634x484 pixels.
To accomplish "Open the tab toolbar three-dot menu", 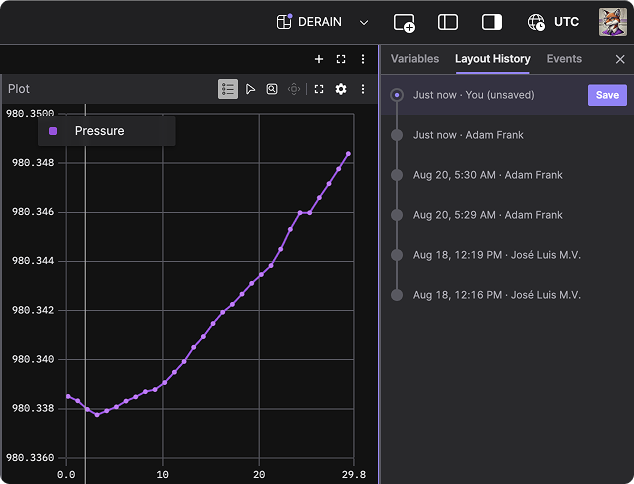I will (x=363, y=59).
